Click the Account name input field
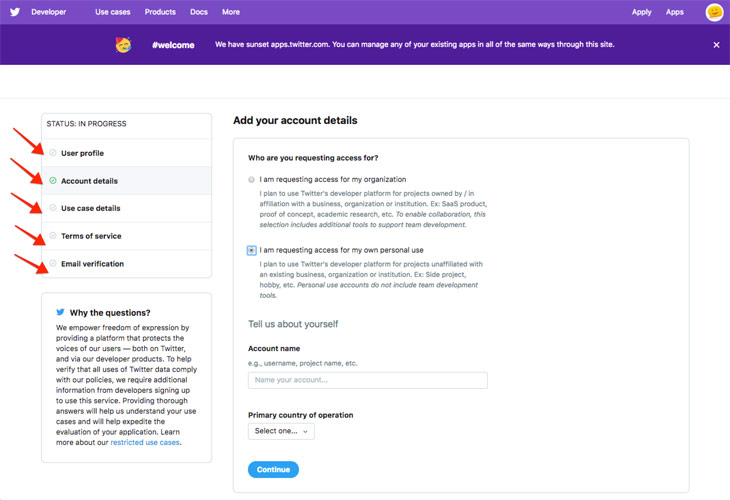Viewport: 730px width, 500px height. [368, 380]
